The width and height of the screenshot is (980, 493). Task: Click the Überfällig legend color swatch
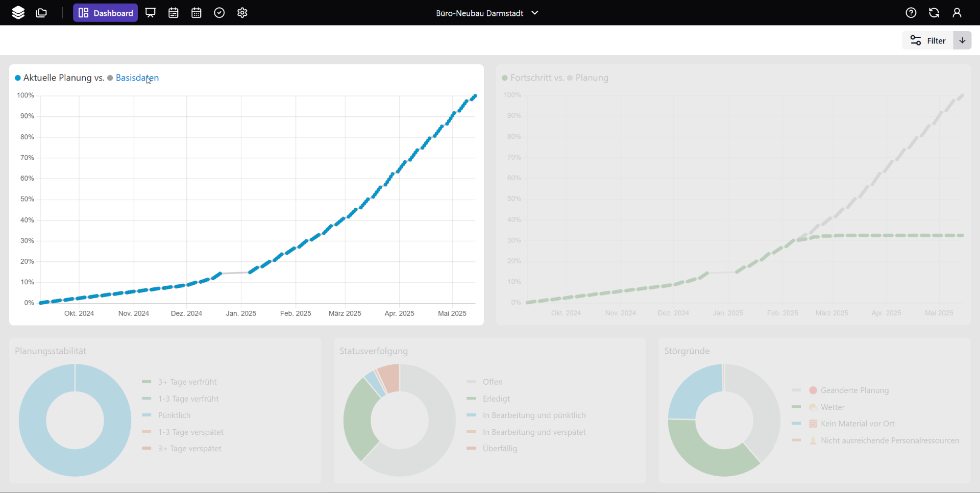[x=471, y=449]
